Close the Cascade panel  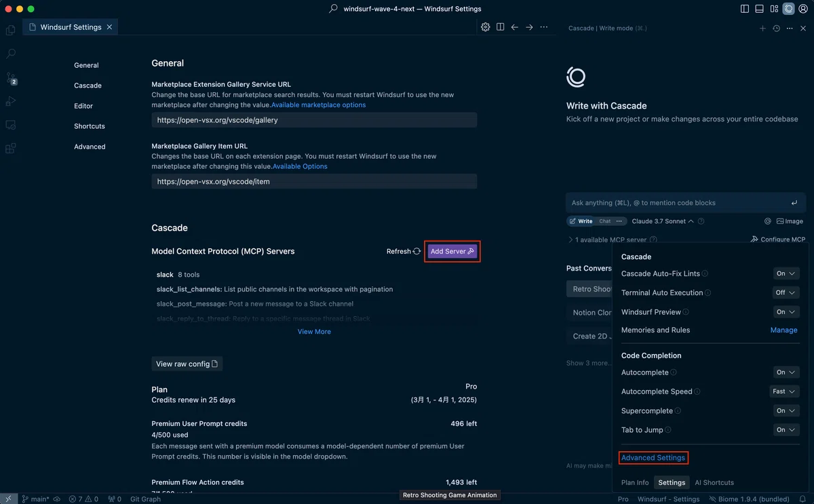pyautogui.click(x=804, y=28)
